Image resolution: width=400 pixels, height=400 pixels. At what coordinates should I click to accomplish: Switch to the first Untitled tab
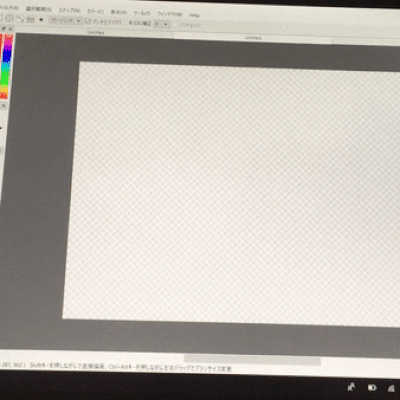tap(96, 33)
